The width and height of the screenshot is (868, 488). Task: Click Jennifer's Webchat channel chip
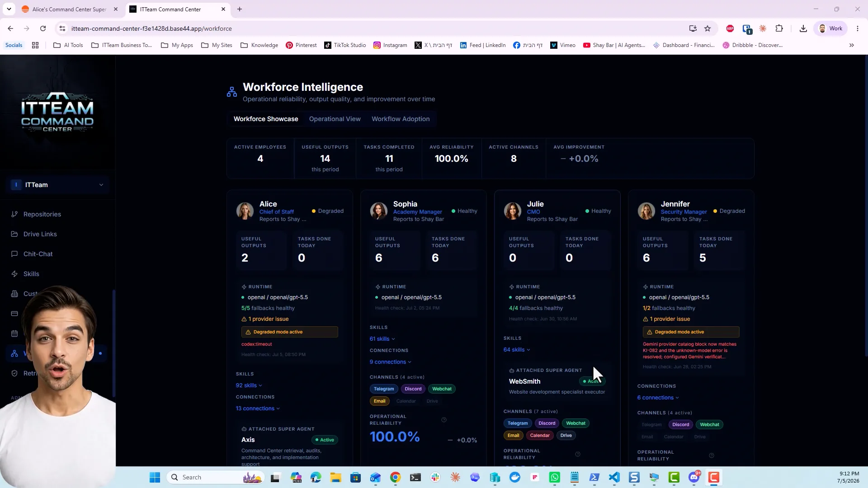pyautogui.click(x=710, y=425)
